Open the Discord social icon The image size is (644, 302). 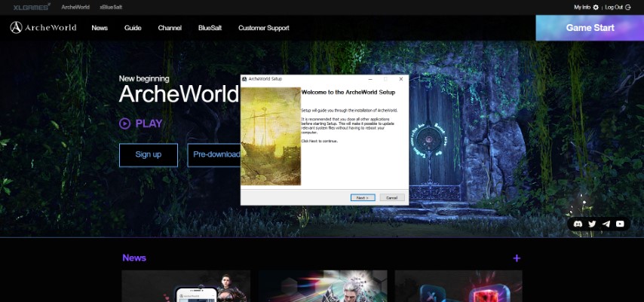click(578, 224)
